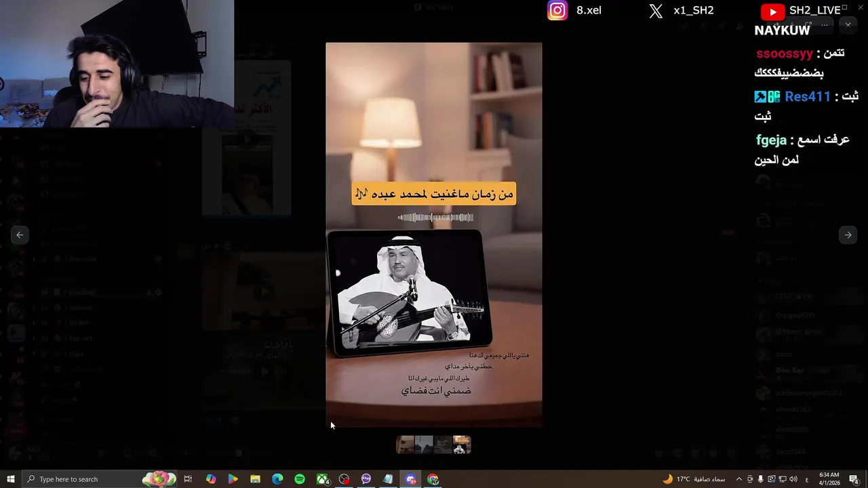Open the clock showing 6:34 AM
Viewport: 868px width, 488px height.
point(829,479)
